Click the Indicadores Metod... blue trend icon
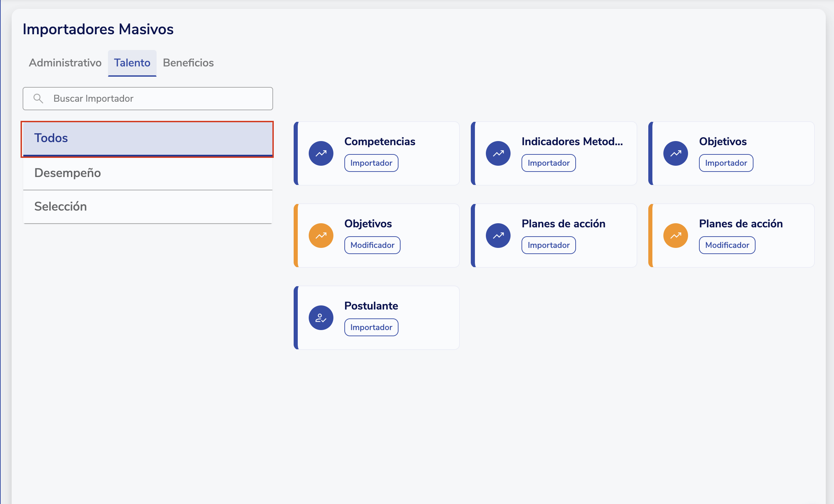The height and width of the screenshot is (504, 834). [498, 153]
